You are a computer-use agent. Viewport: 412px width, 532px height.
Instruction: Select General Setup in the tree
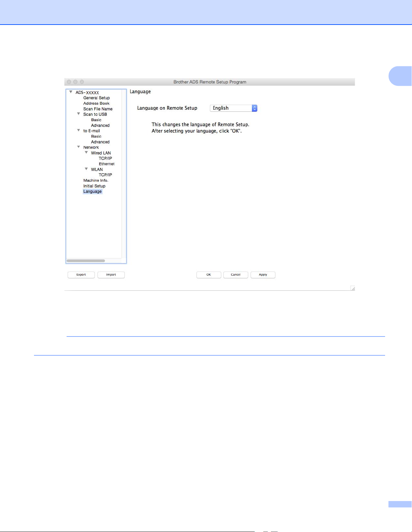tap(97, 98)
